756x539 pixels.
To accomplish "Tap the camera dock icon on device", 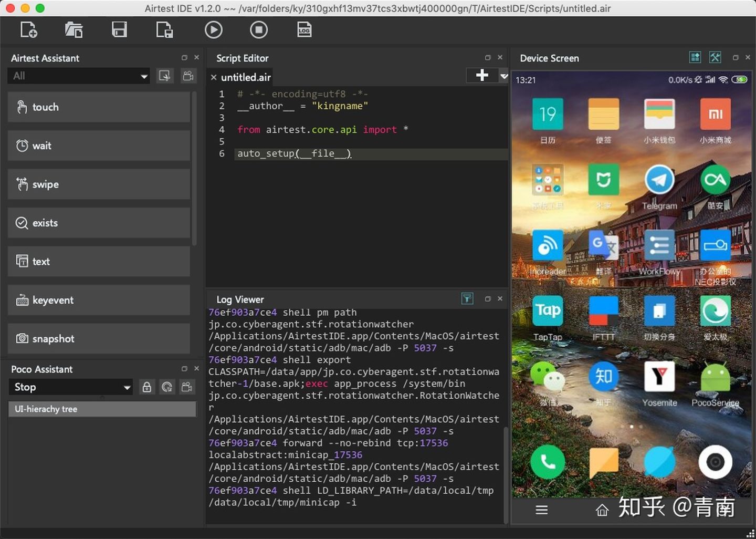I will coord(715,462).
